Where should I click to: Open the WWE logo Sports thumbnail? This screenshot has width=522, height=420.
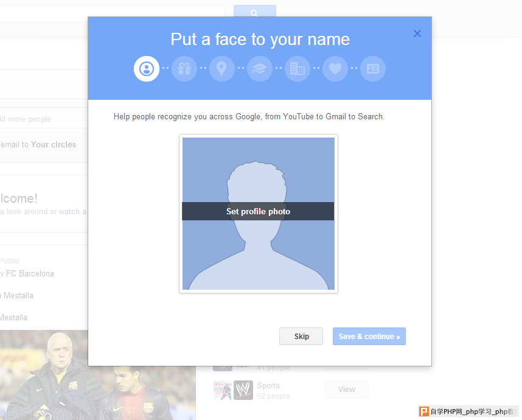click(x=243, y=390)
